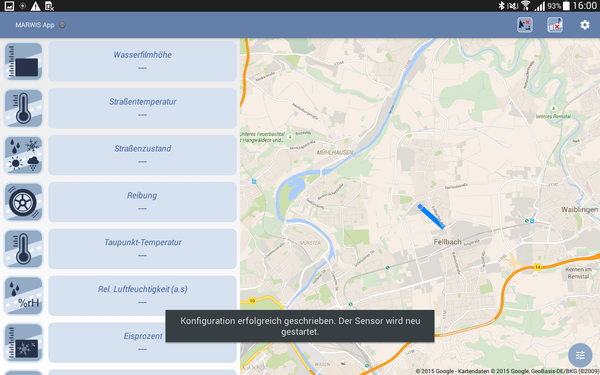Select the Wasserfilmhöhe value tile

142,61
